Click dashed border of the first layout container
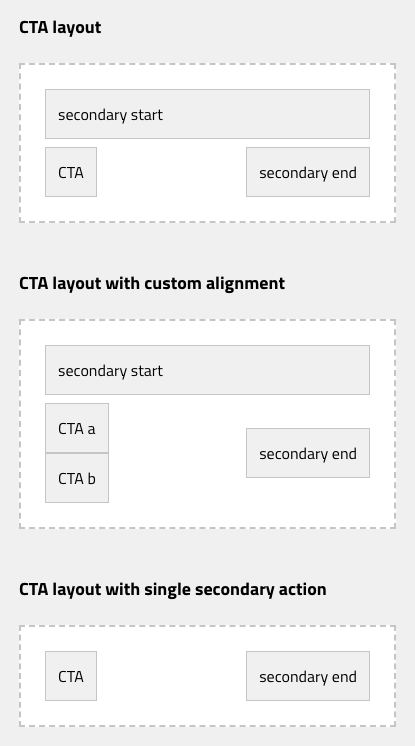The image size is (415, 746). click(x=207, y=64)
